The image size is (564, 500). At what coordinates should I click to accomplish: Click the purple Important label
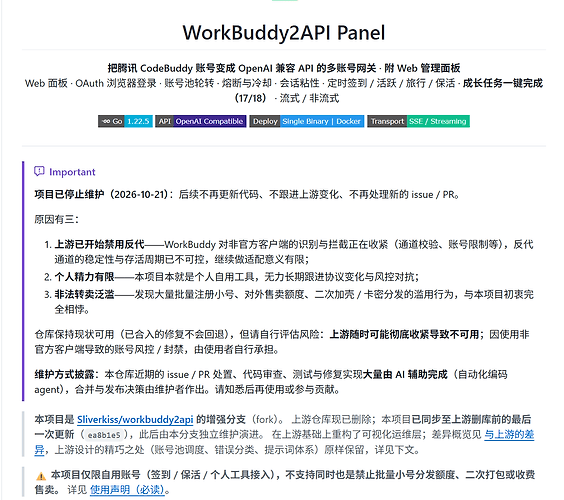coord(72,172)
